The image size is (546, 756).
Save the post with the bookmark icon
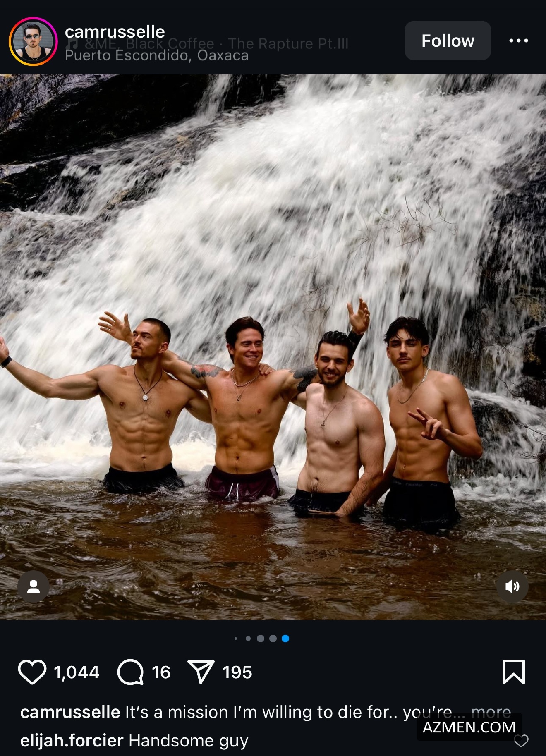click(x=513, y=672)
